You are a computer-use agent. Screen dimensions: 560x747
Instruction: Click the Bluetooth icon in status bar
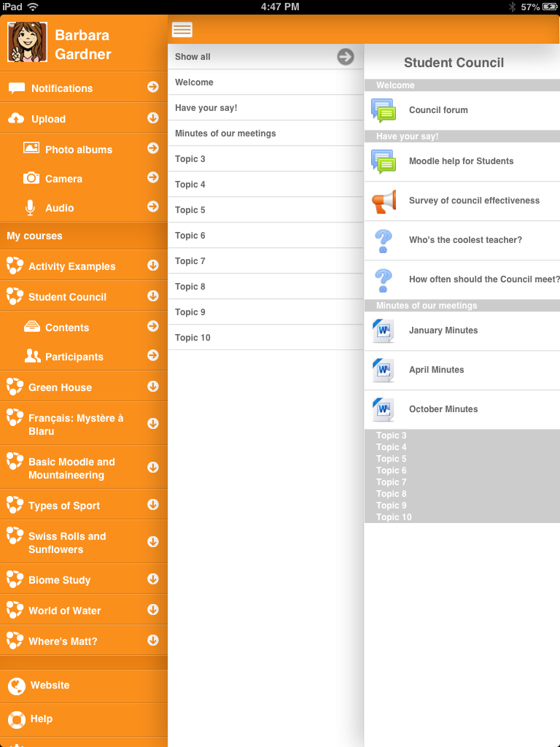pyautogui.click(x=512, y=7)
